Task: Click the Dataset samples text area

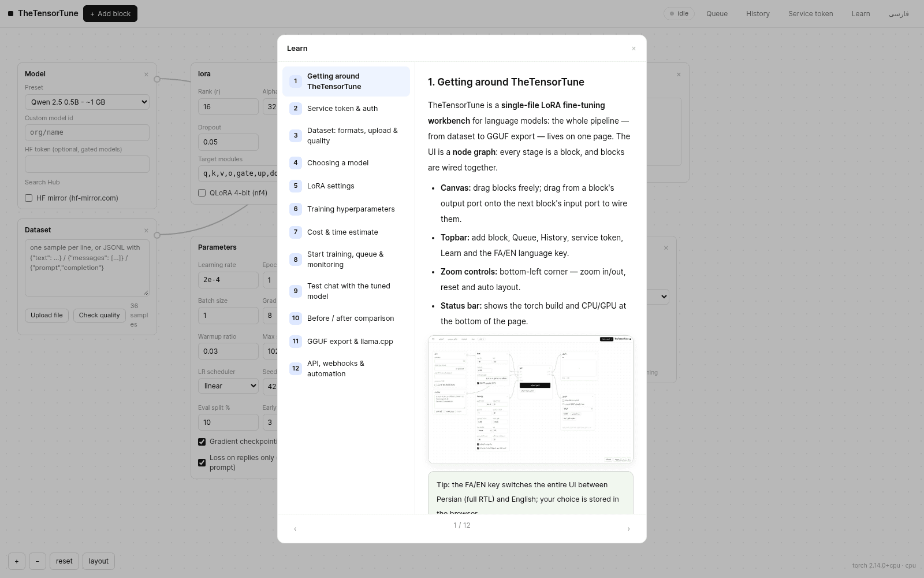Action: click(x=87, y=268)
